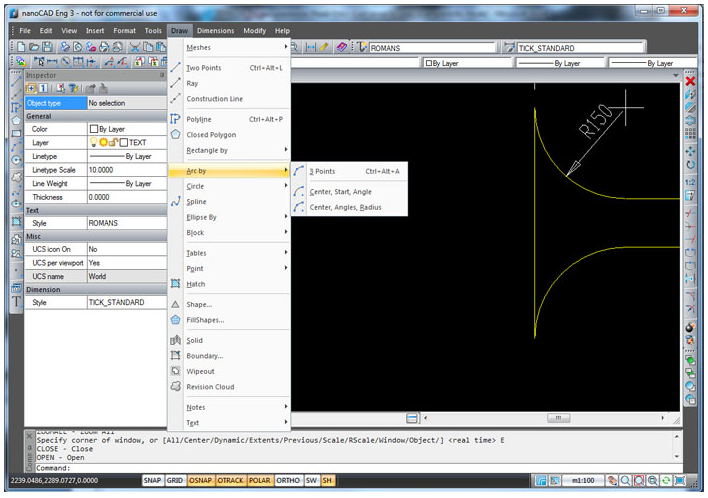Image resolution: width=708 pixels, height=498 pixels.
Task: Select Center, Start, Angle arc option
Action: 349,191
